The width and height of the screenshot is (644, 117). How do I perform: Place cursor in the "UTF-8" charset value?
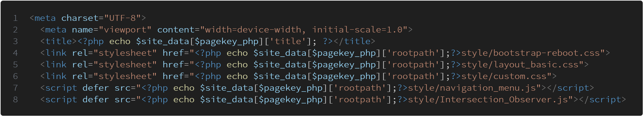coord(122,18)
